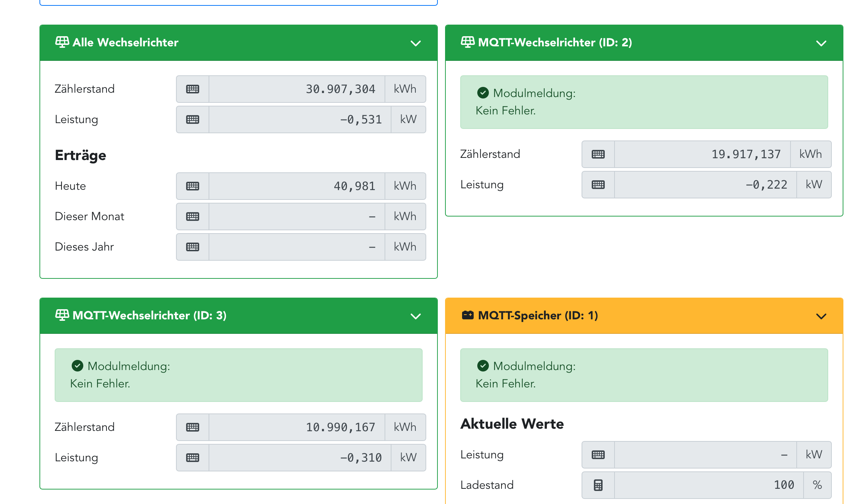Click the Kein Fehler message in ID 3 card
Screen dimensions: 851x504
point(100,383)
